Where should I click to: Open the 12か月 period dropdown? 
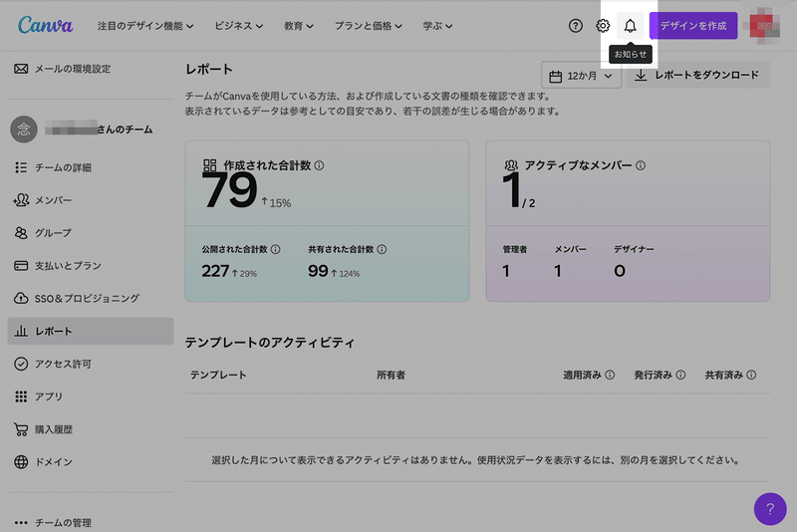[x=581, y=76]
